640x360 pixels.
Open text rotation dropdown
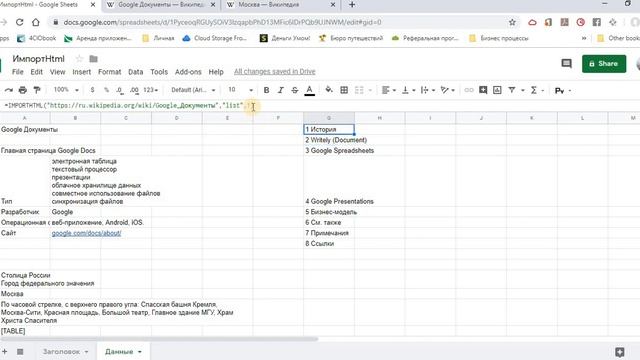click(448, 90)
